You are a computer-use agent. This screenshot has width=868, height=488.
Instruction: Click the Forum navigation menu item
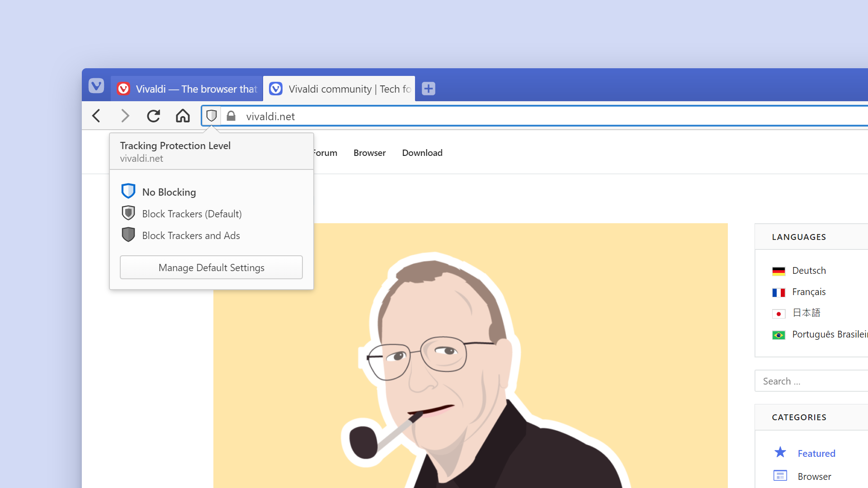(324, 153)
